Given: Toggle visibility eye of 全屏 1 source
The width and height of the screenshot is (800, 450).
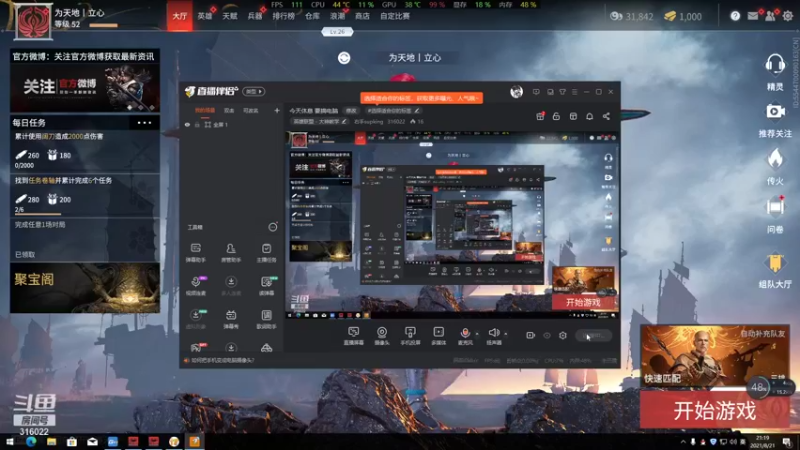Looking at the screenshot, I should 187,124.
